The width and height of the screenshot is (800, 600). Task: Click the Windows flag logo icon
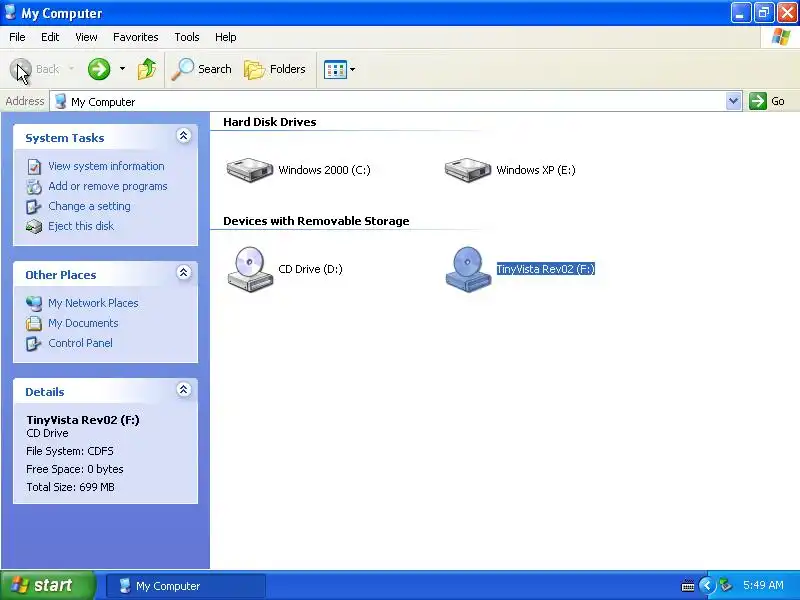tap(781, 37)
